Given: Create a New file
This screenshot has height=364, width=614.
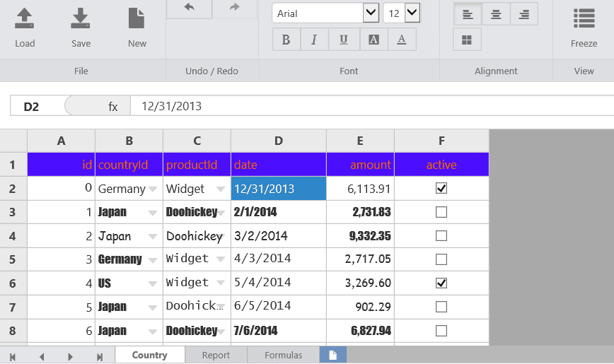Looking at the screenshot, I should click(137, 18).
